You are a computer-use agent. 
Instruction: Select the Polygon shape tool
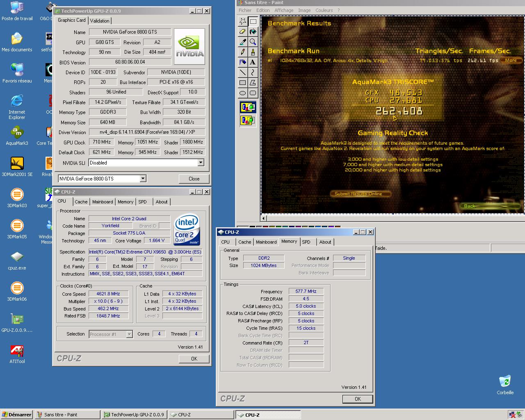pyautogui.click(x=253, y=83)
